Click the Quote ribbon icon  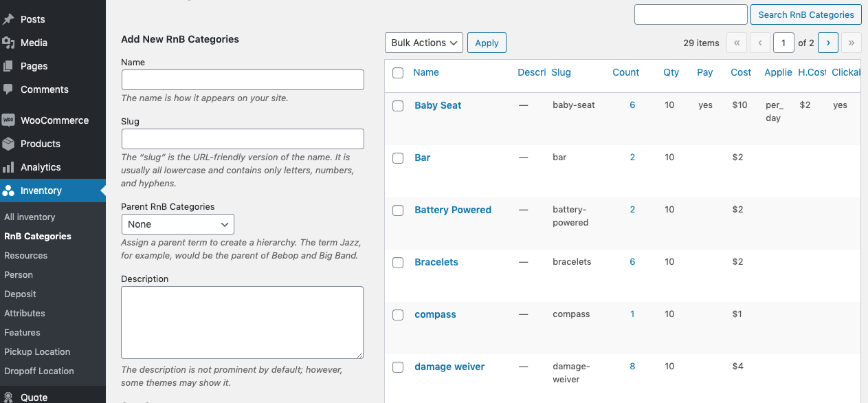coord(8,397)
